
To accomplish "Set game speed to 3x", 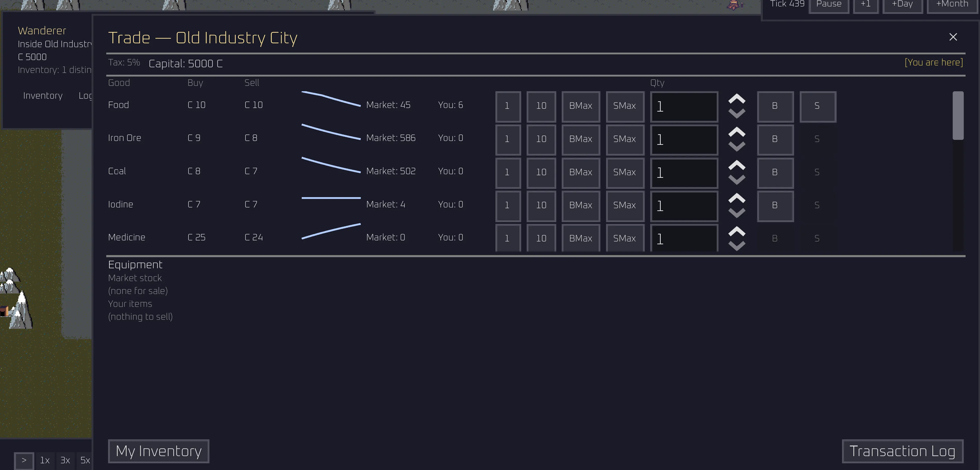I will (65, 460).
